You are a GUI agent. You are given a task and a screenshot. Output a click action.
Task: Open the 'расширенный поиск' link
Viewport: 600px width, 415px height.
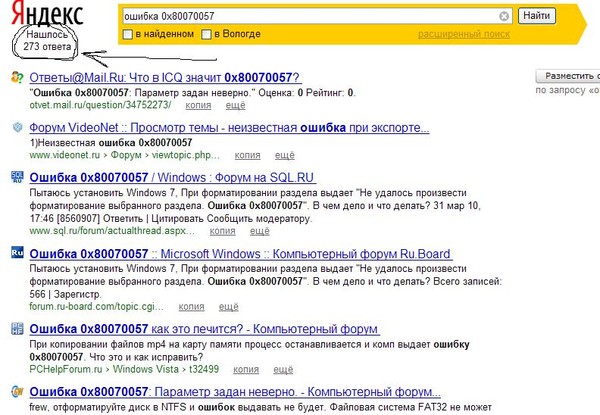pos(464,34)
